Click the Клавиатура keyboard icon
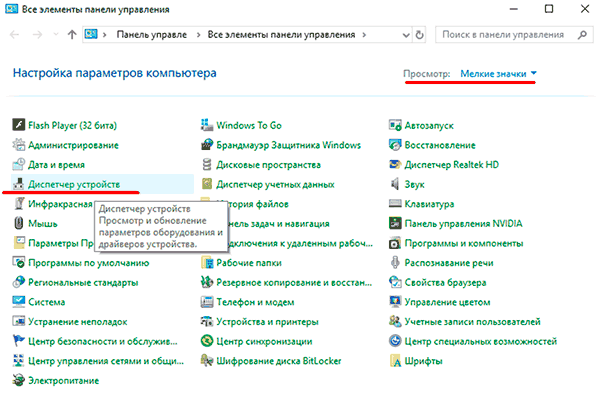The width and height of the screenshot is (600, 396). click(395, 204)
